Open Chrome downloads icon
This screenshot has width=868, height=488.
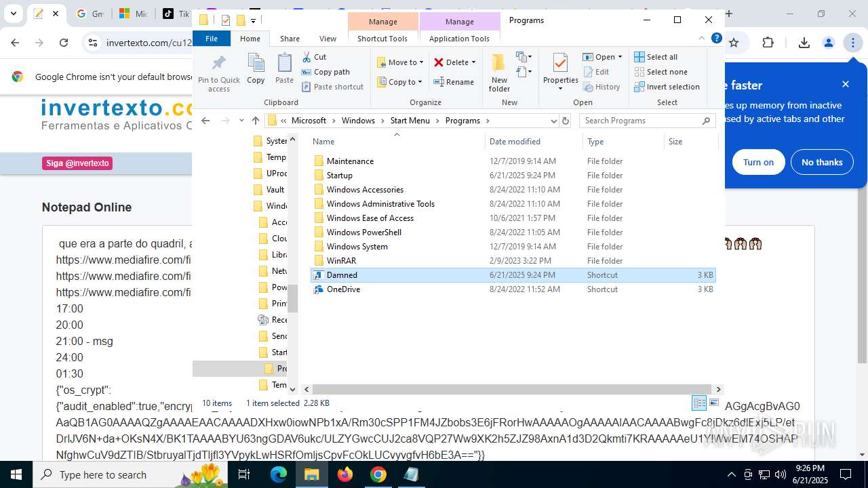pos(804,43)
